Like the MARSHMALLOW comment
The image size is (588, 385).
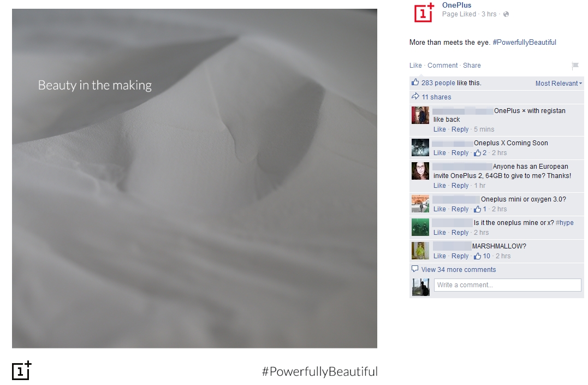click(x=439, y=256)
